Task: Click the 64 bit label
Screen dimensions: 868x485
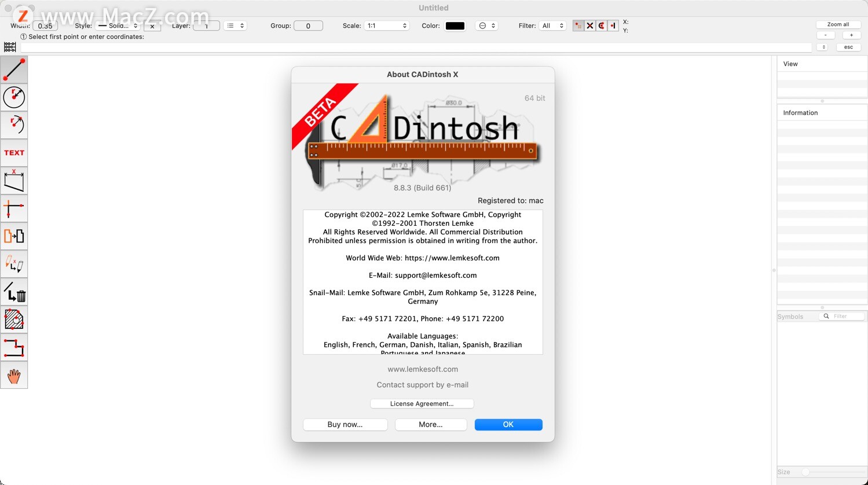Action: tap(535, 98)
